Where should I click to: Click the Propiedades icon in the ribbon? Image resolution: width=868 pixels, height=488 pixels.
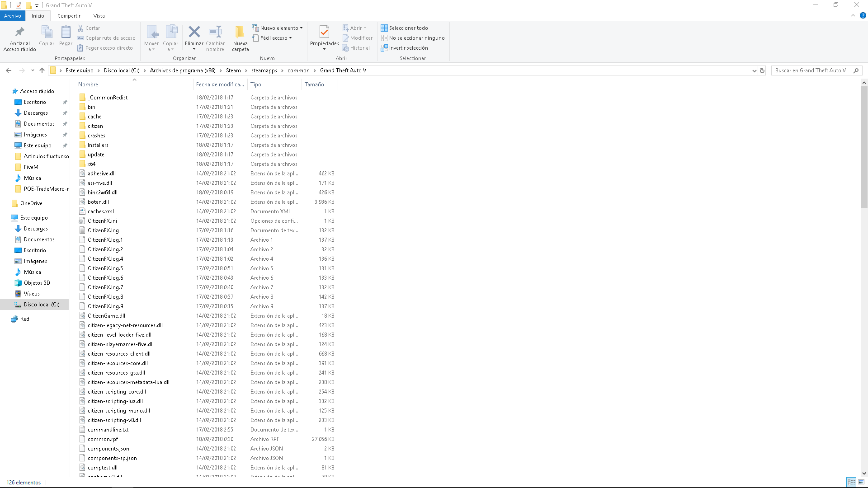point(324,32)
